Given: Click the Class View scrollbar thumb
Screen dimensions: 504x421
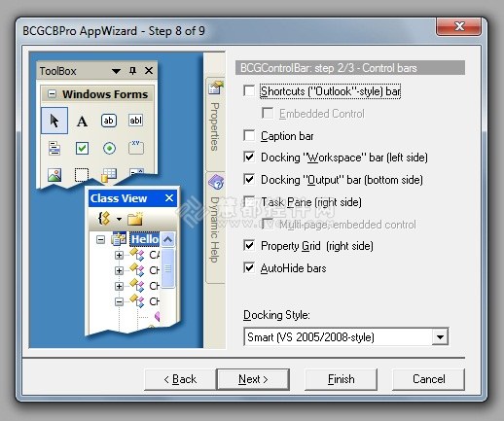Looking at the screenshot, I should click(167, 268).
